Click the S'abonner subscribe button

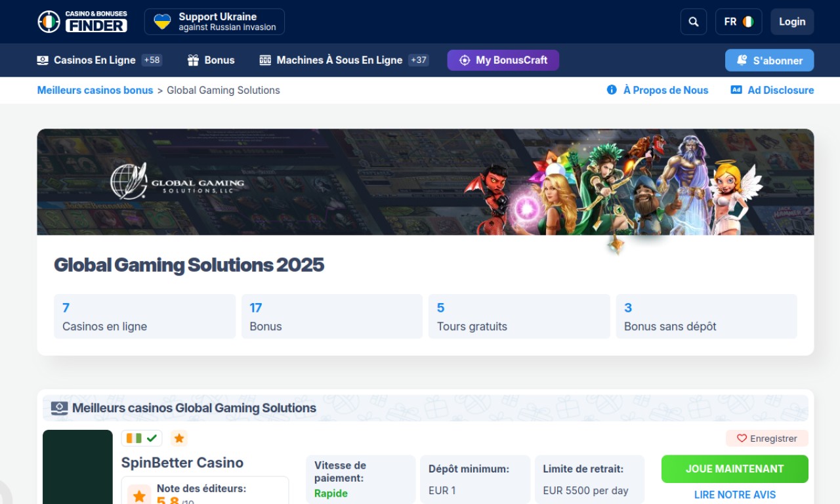(x=769, y=60)
